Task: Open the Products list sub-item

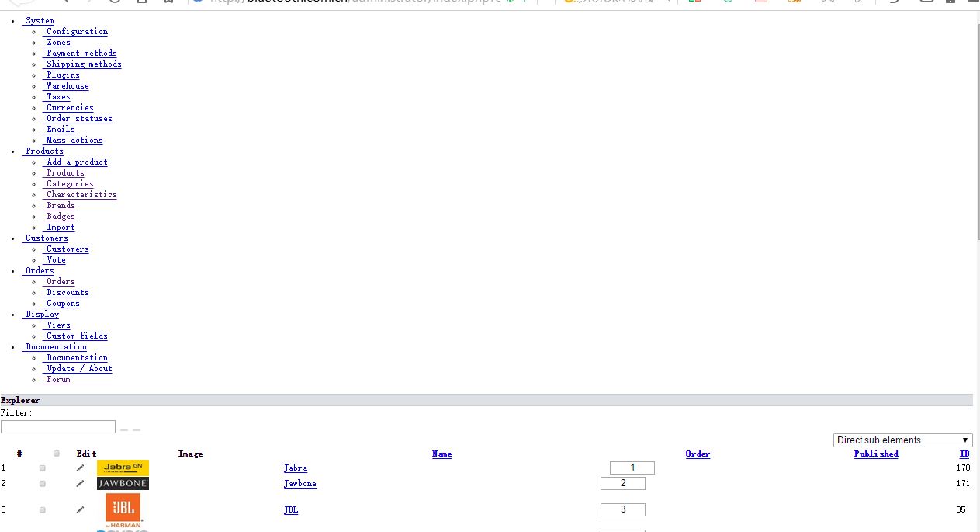Action: tap(64, 173)
